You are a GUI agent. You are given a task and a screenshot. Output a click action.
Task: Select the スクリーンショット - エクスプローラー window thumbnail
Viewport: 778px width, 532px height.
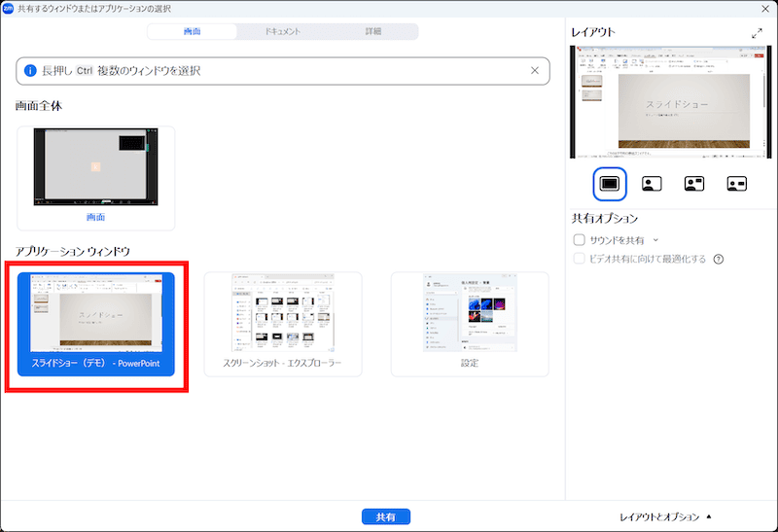(282, 323)
